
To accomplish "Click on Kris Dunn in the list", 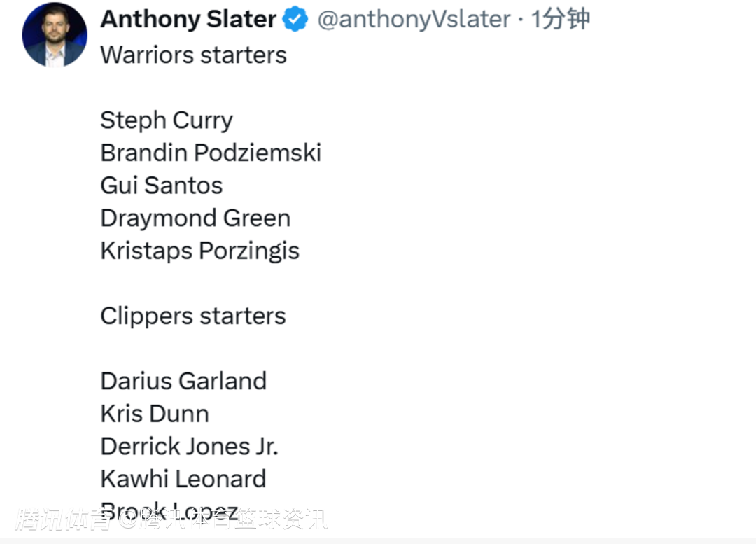I will (154, 414).
